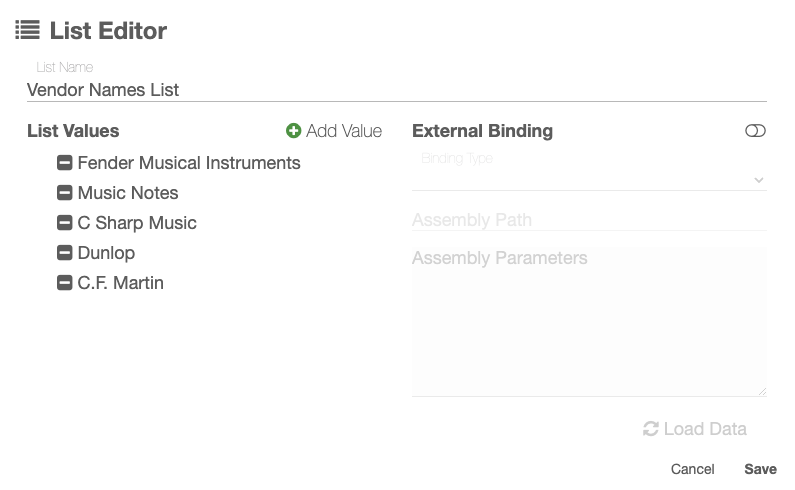Select the Dunlop list value
The width and height of the screenshot is (795, 490).
[106, 253]
